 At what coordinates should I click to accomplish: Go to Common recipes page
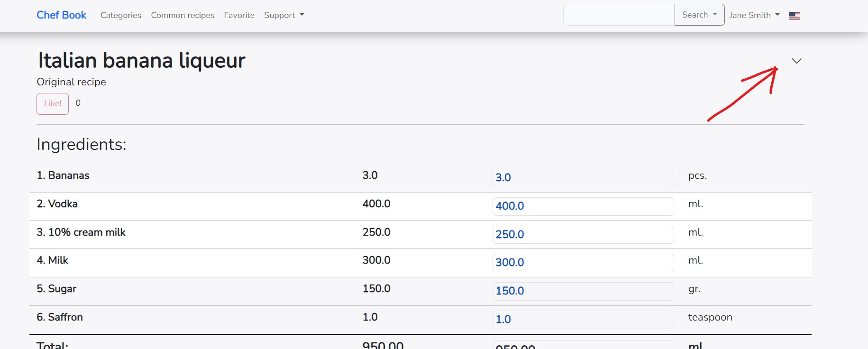[x=183, y=15]
